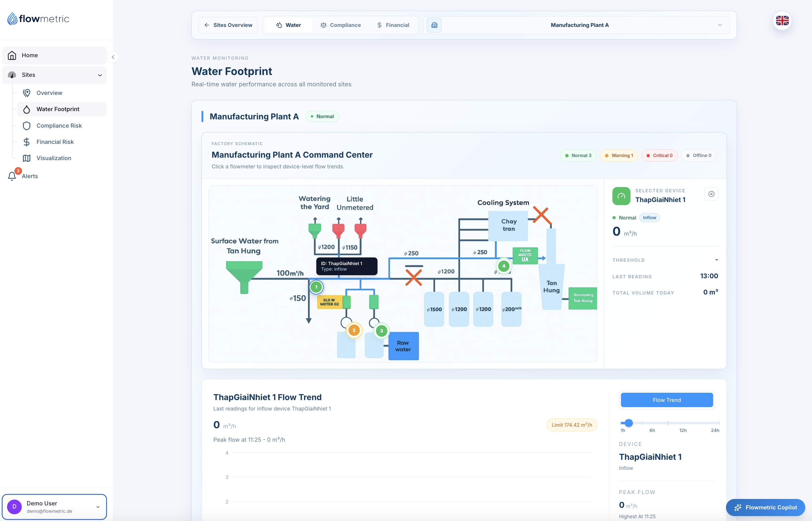Image resolution: width=812 pixels, height=521 pixels.
Task: Select Water Footprint in sidebar
Action: (x=62, y=109)
